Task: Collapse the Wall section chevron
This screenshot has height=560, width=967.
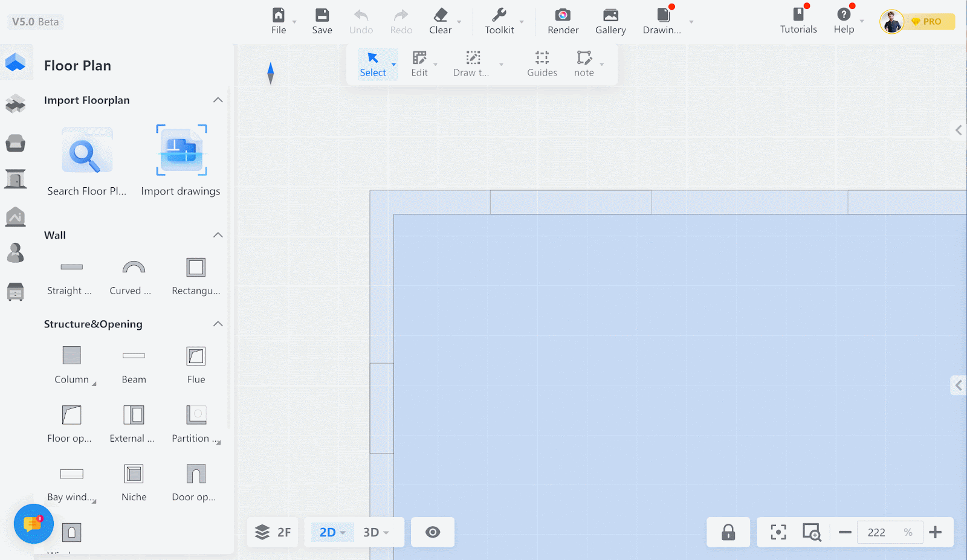Action: pyautogui.click(x=218, y=235)
